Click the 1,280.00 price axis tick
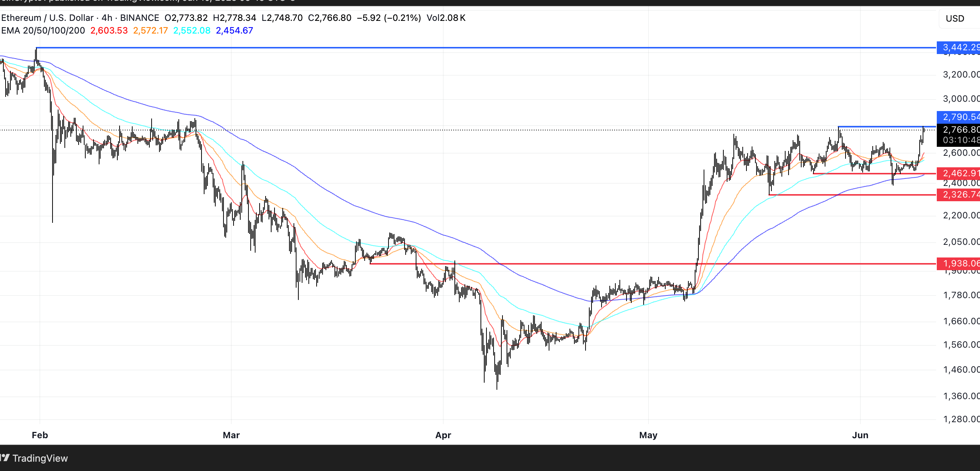980x471 pixels. (961, 419)
